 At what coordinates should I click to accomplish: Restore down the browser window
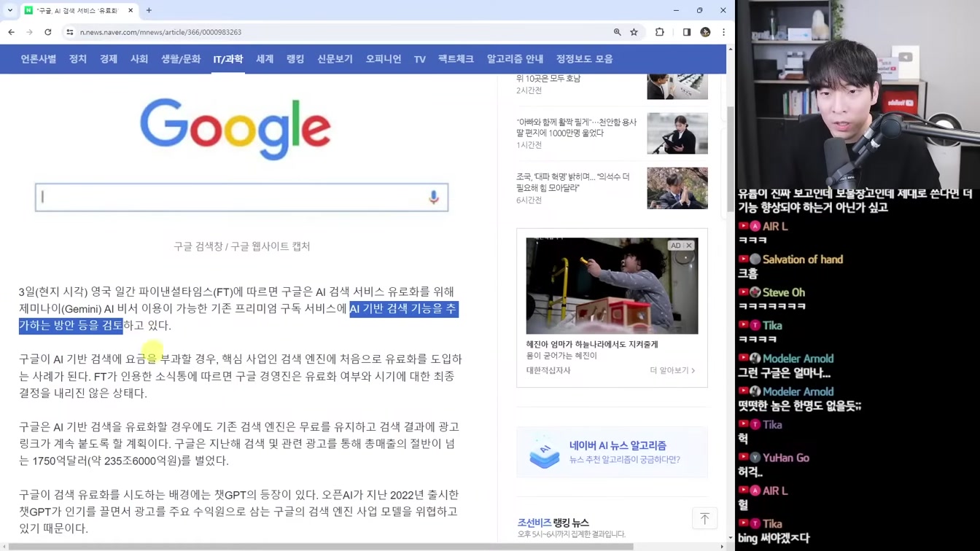[699, 10]
